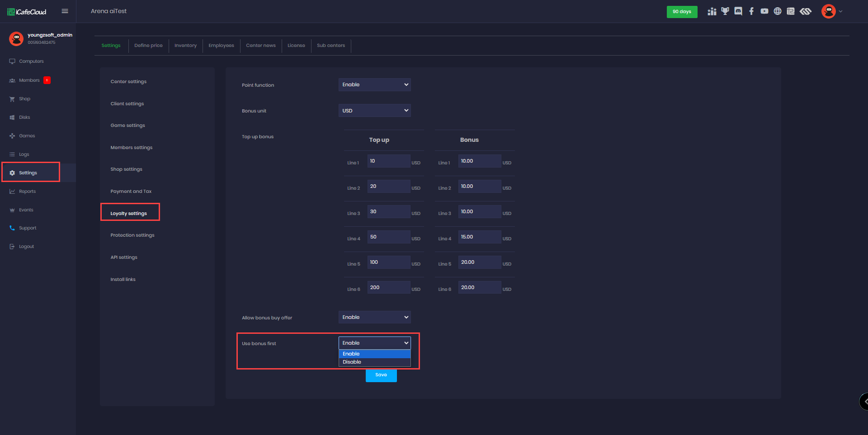Toggle the hamburger sidebar menu icon
Viewport: 868px width, 435px height.
click(65, 11)
